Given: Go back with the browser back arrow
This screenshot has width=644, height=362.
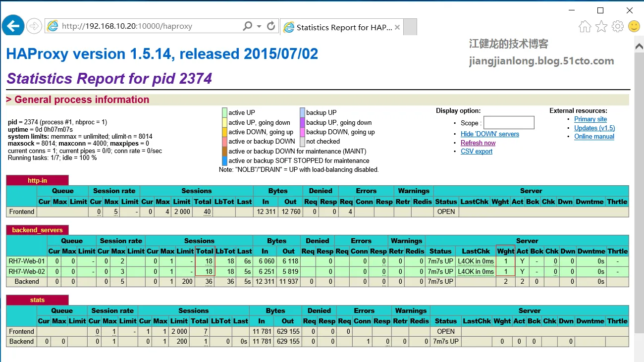Looking at the screenshot, I should tap(13, 25).
